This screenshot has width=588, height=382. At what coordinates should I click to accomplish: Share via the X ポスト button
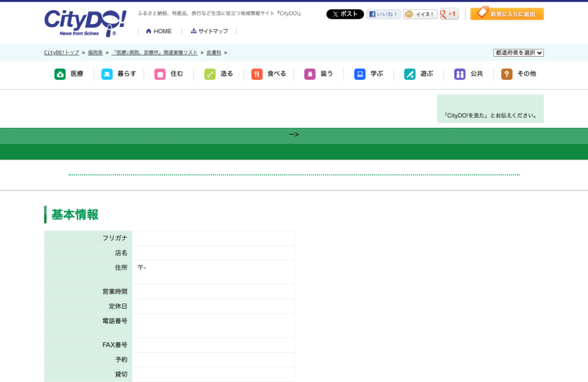[345, 14]
